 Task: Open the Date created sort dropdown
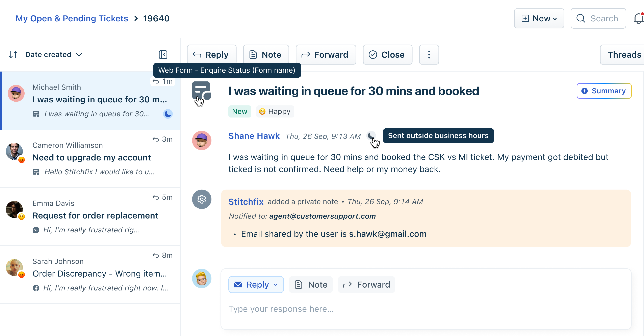pyautogui.click(x=54, y=54)
